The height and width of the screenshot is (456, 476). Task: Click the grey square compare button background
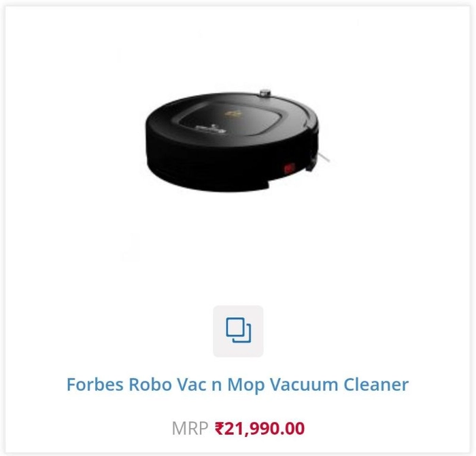tap(238, 331)
